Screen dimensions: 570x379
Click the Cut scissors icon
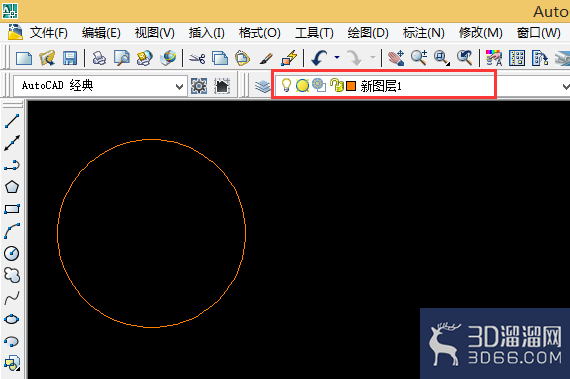tap(197, 58)
